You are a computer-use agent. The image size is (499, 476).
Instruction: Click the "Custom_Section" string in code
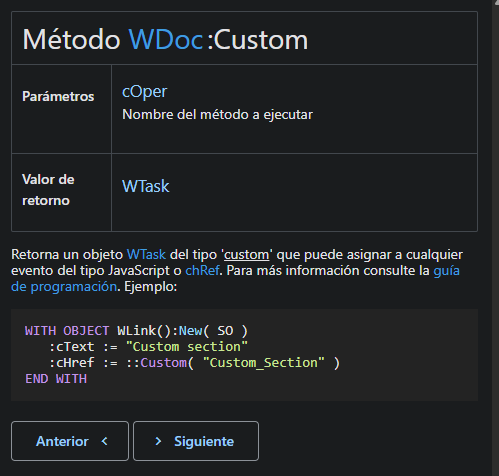point(263,363)
